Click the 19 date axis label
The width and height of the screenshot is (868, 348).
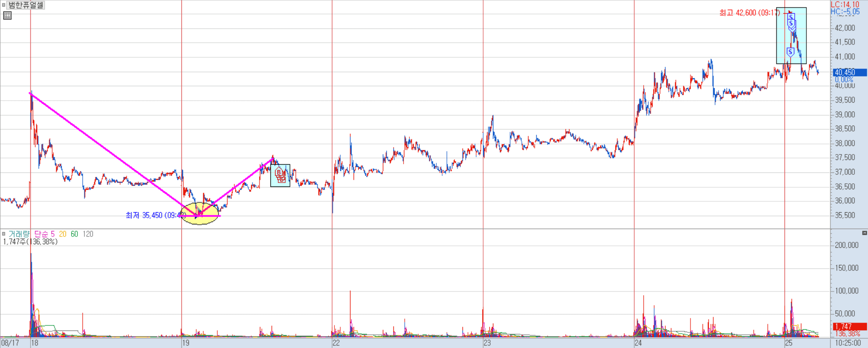pyautogui.click(x=186, y=343)
